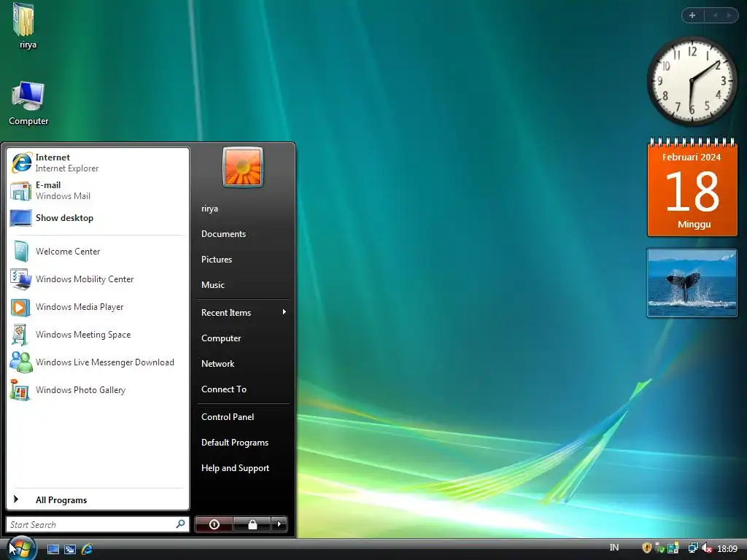Launch Windows Mail E-mail entry
The image size is (747, 560).
[98, 190]
